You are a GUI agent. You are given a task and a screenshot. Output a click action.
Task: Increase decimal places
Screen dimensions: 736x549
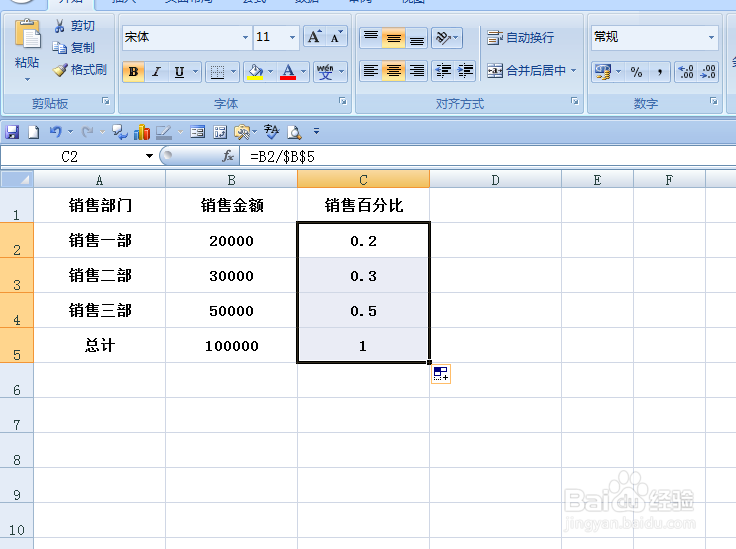point(686,72)
